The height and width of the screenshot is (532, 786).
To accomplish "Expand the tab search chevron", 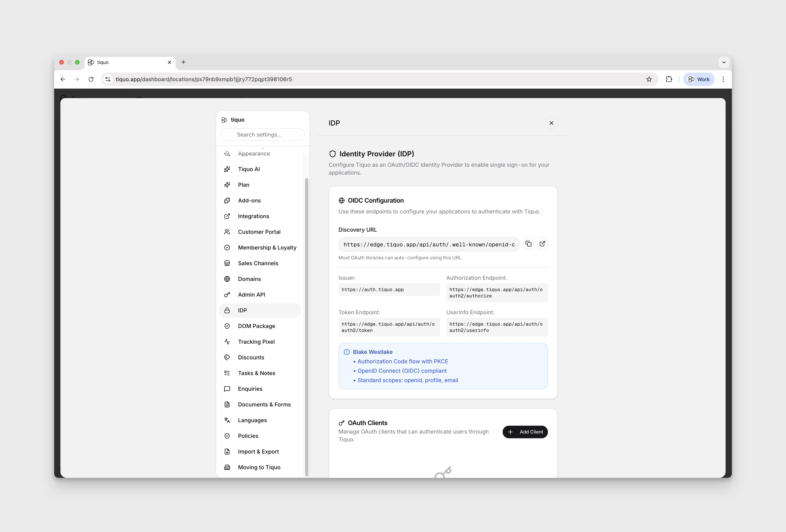I will click(724, 62).
